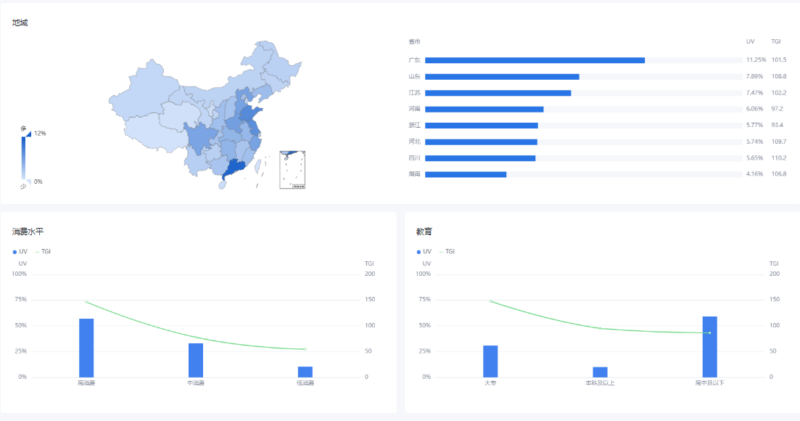Viewport: 800px width, 421px height.
Task: Click the 河南 row label
Action: coord(414,109)
